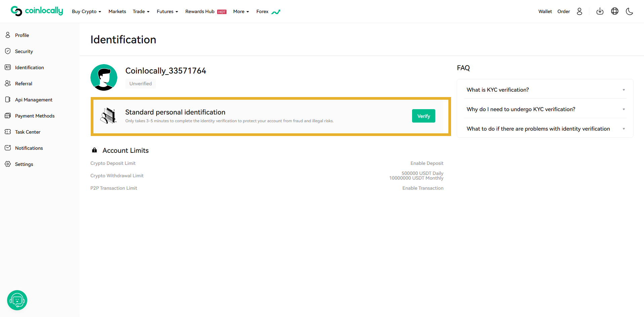Open the Futures dropdown menu
The height and width of the screenshot is (317, 644).
[x=167, y=11]
